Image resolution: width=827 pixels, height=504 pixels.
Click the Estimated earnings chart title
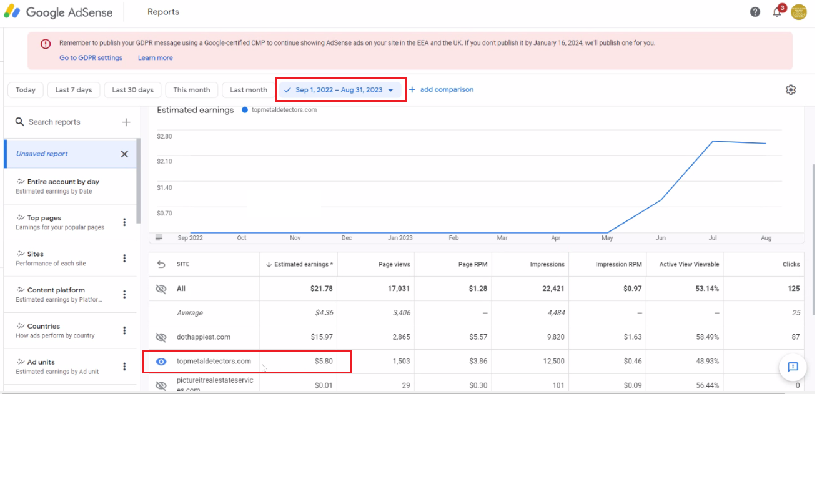pyautogui.click(x=195, y=110)
